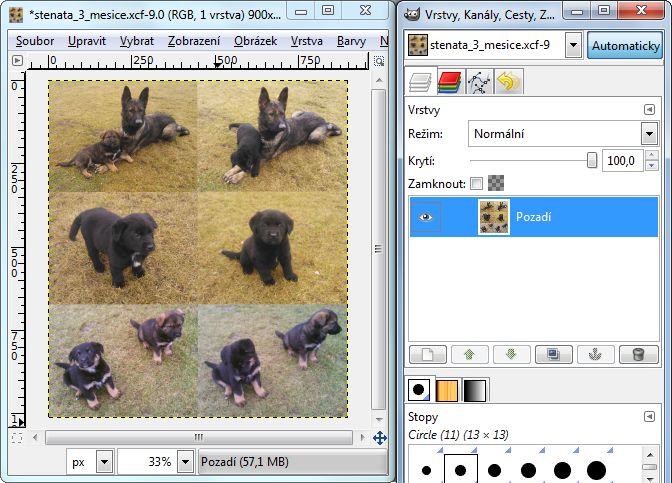This screenshot has width=672, height=483.
Task: Select the fourth circle brush
Action: [528, 471]
